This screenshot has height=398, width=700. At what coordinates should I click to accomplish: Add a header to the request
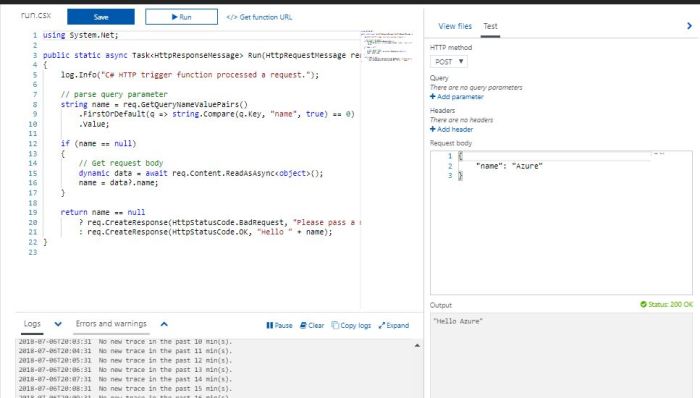[451, 129]
